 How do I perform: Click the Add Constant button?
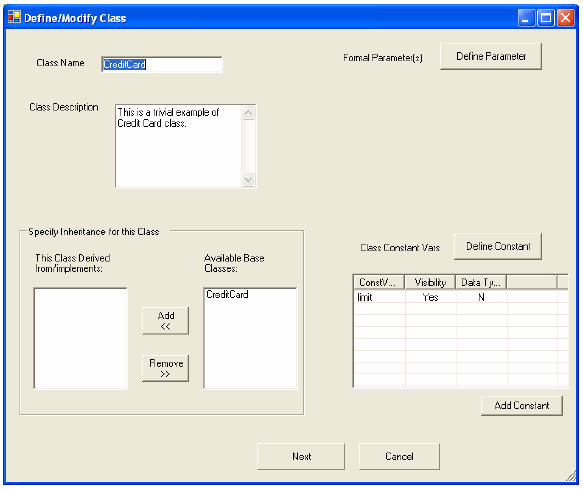tap(521, 406)
